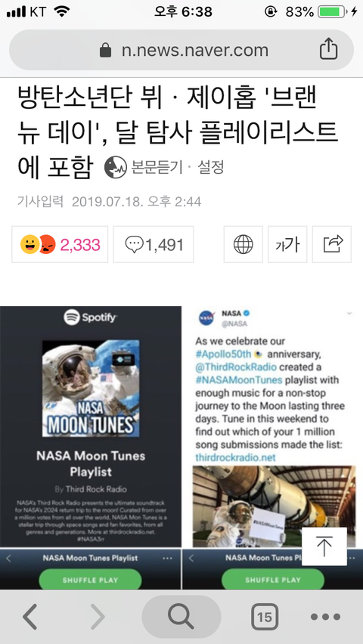Open the tabs switcher showing 15
This screenshot has width=363, height=644.
[265, 617]
